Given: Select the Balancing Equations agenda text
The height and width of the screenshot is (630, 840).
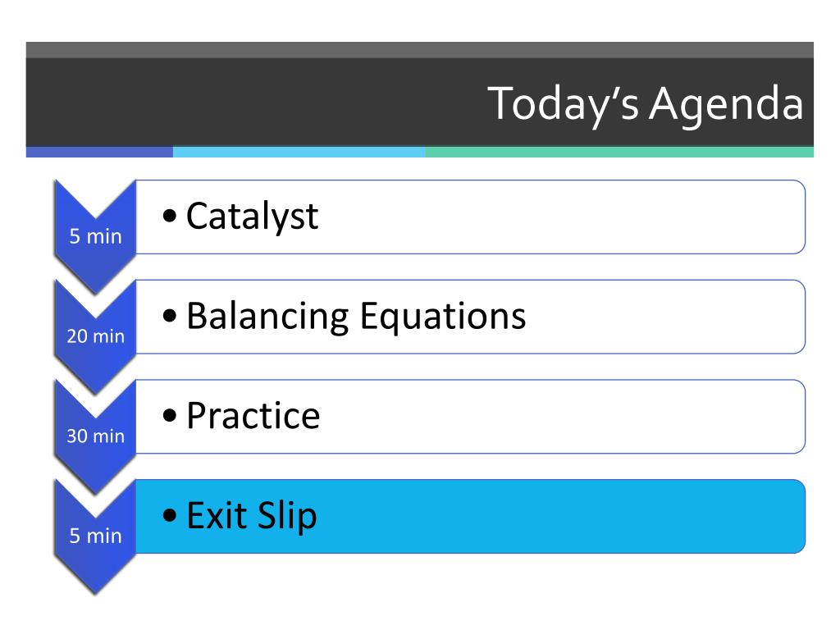Looking at the screenshot, I should click(356, 316).
